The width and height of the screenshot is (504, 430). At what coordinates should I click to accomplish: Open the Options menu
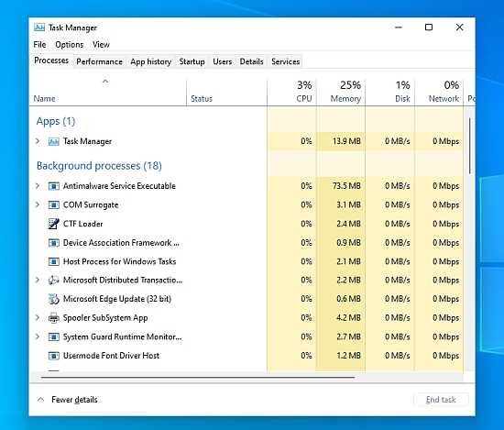[x=70, y=45]
